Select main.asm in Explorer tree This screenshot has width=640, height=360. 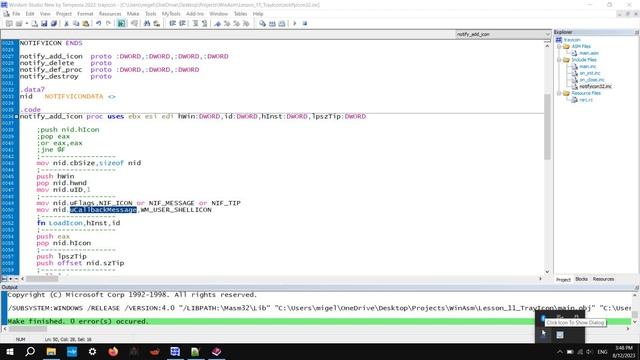click(589, 53)
